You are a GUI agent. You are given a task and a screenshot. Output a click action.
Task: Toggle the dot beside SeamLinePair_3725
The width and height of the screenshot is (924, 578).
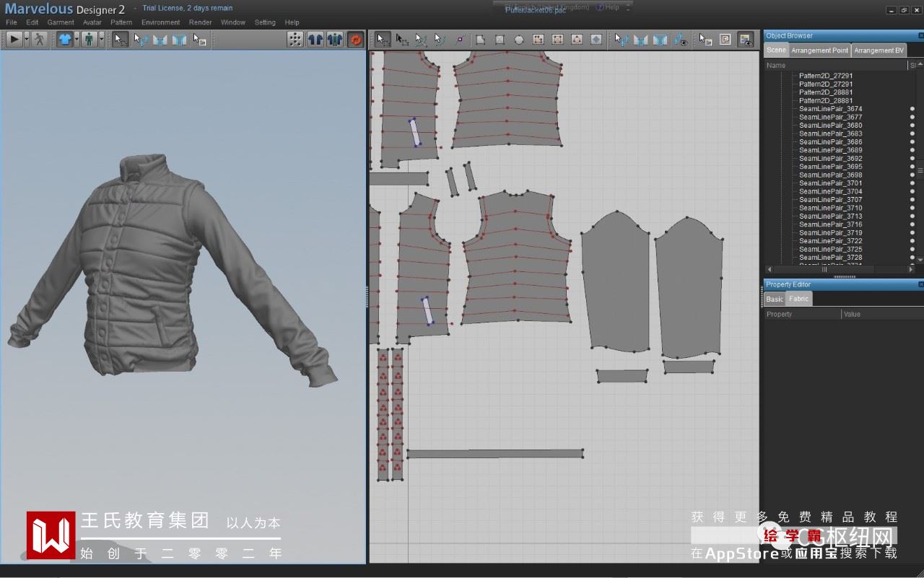tap(912, 250)
